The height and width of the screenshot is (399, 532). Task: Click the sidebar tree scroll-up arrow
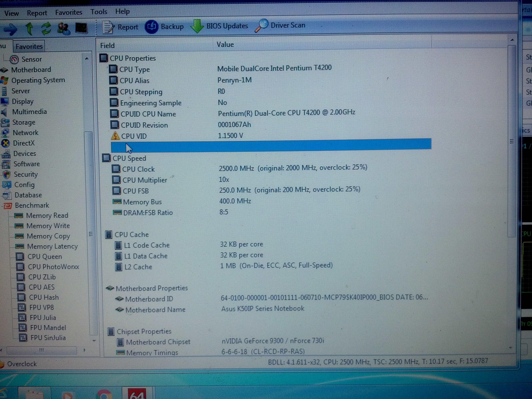pos(87,59)
